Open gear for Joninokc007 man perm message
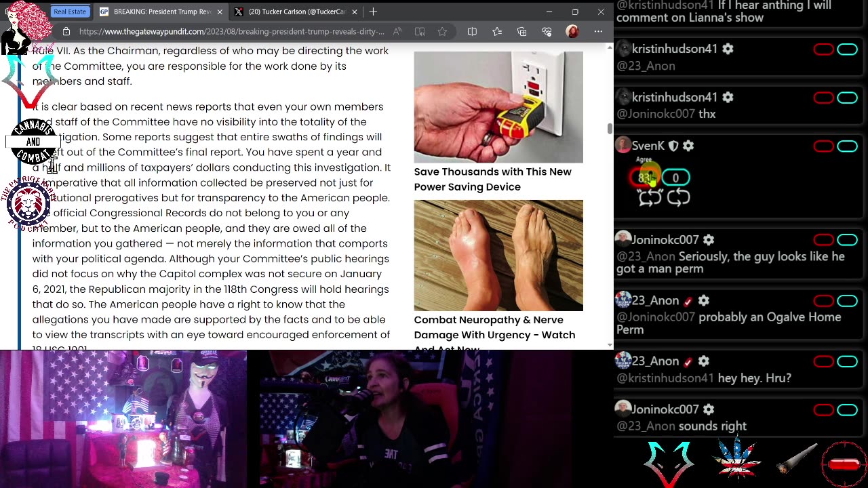Screen dimensions: 868x488 pos(709,240)
